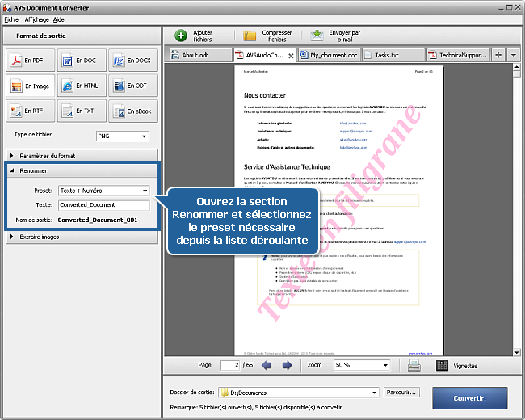The height and width of the screenshot is (420, 525).
Task: Choose the En HTML output format
Action: pos(82,86)
